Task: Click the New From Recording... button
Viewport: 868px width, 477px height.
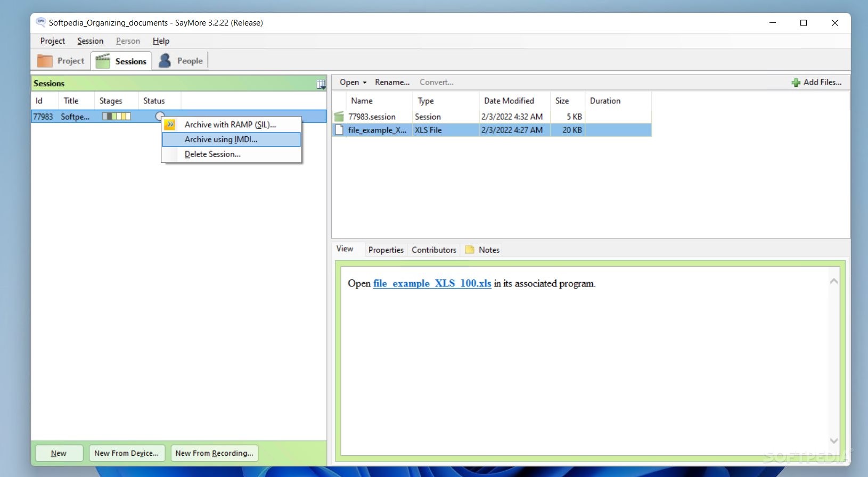Action: coord(215,453)
